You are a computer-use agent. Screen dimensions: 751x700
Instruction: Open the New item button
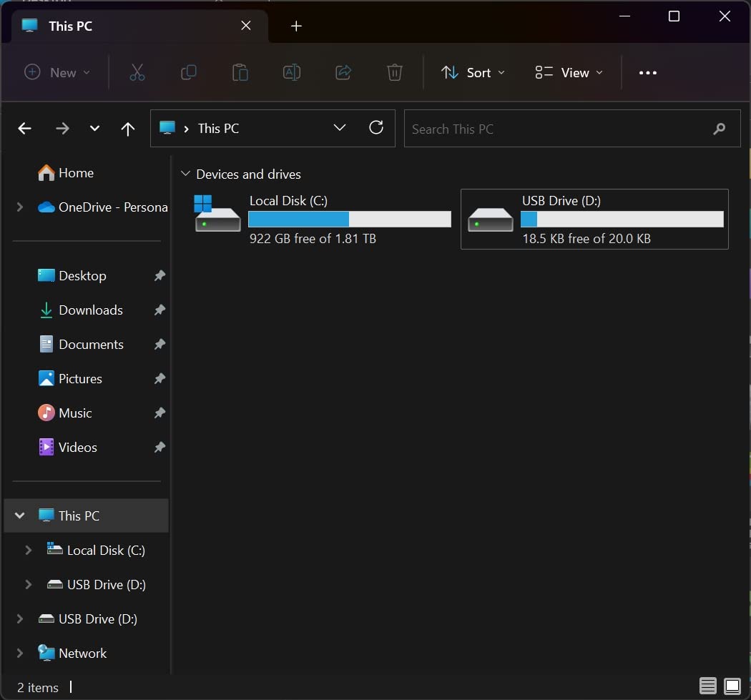(x=57, y=73)
